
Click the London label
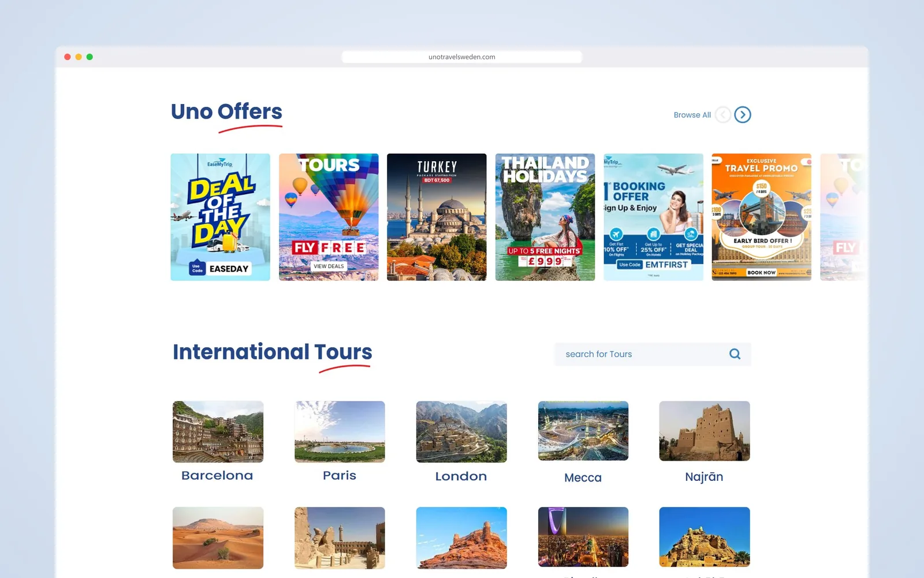tap(461, 476)
